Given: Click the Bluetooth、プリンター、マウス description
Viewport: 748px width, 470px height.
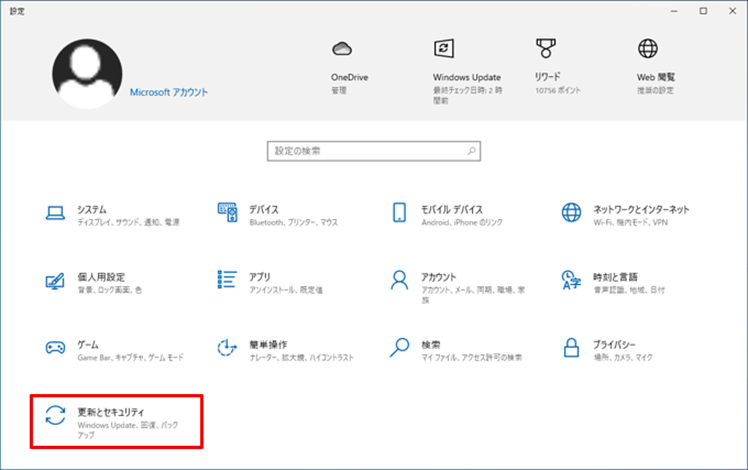Looking at the screenshot, I should (293, 223).
